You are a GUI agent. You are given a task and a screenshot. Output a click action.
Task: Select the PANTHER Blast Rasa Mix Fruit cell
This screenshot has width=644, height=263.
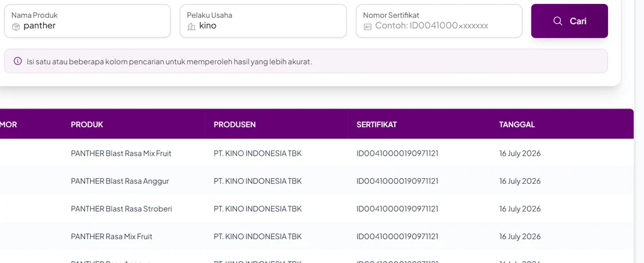[121, 154]
